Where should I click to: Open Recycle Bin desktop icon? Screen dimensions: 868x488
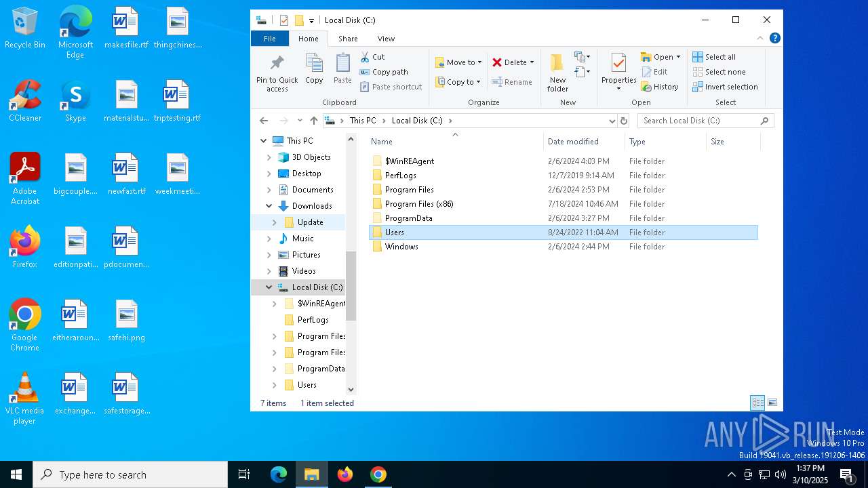point(25,28)
